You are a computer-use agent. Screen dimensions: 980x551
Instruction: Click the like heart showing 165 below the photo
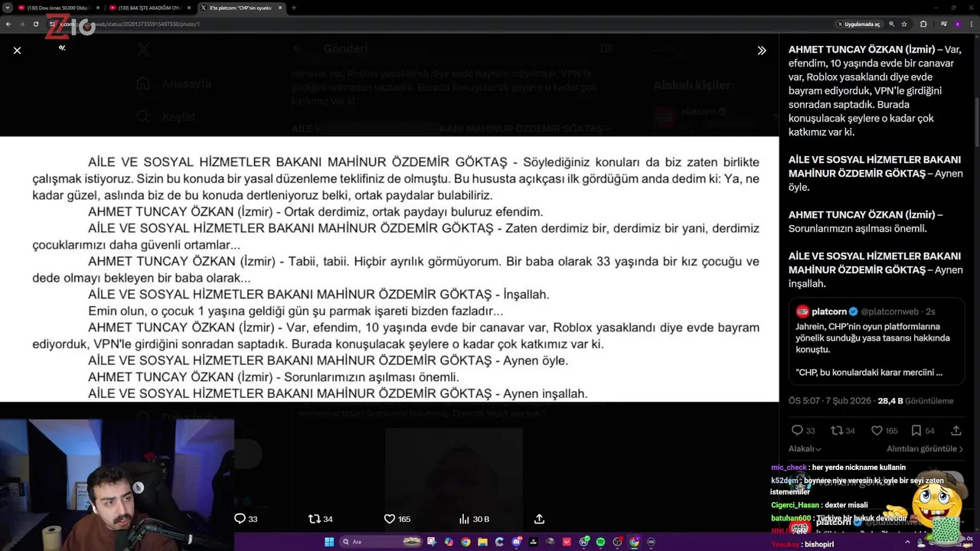tap(389, 519)
